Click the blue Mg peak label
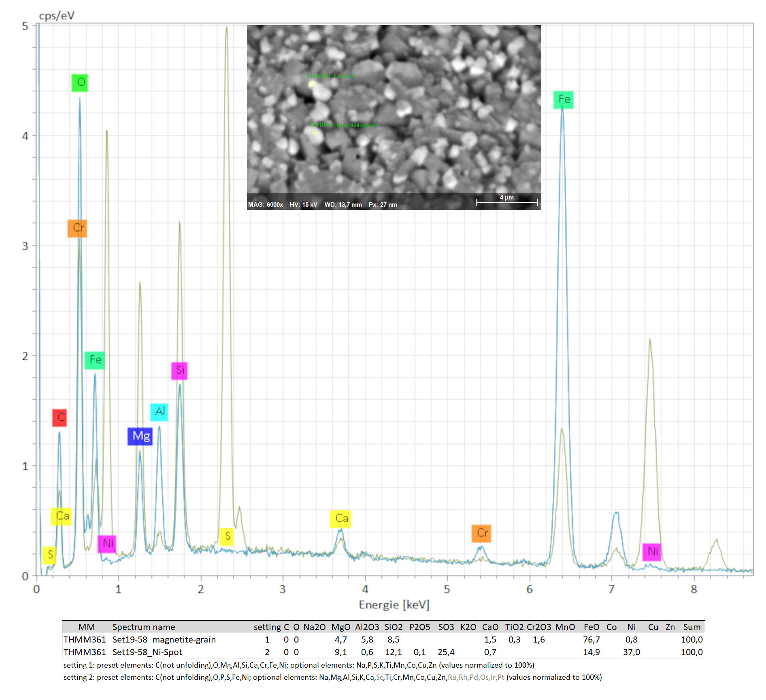Viewport: 766px width, 700px height. coord(140,436)
